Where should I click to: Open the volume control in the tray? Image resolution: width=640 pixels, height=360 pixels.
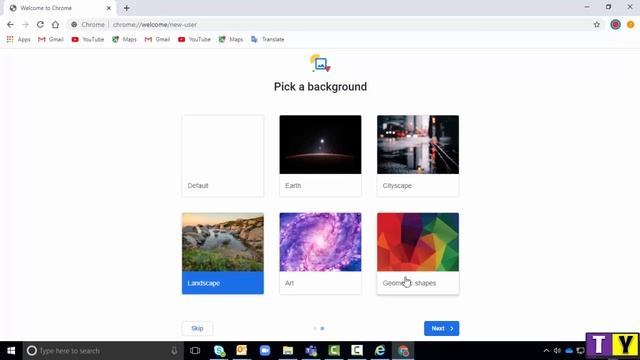click(x=557, y=351)
